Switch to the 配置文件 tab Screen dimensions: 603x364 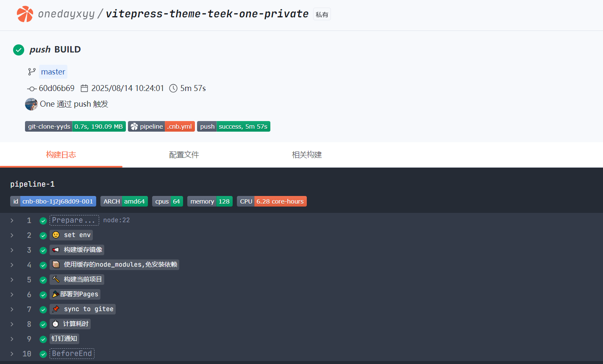click(x=184, y=155)
